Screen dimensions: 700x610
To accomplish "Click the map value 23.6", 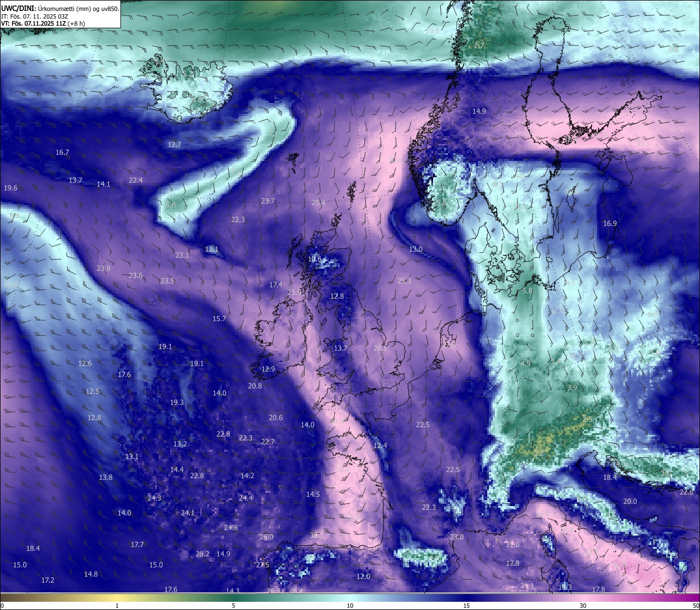I will pos(136,275).
